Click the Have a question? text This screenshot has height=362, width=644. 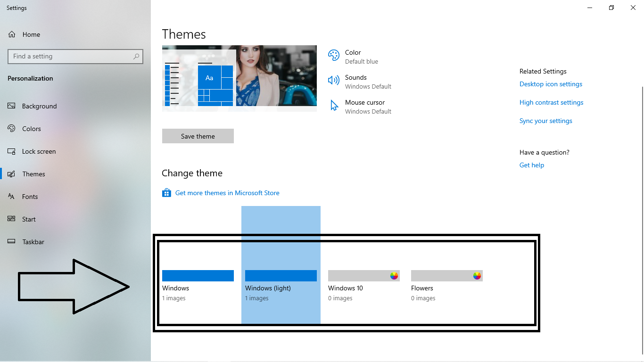click(x=545, y=152)
